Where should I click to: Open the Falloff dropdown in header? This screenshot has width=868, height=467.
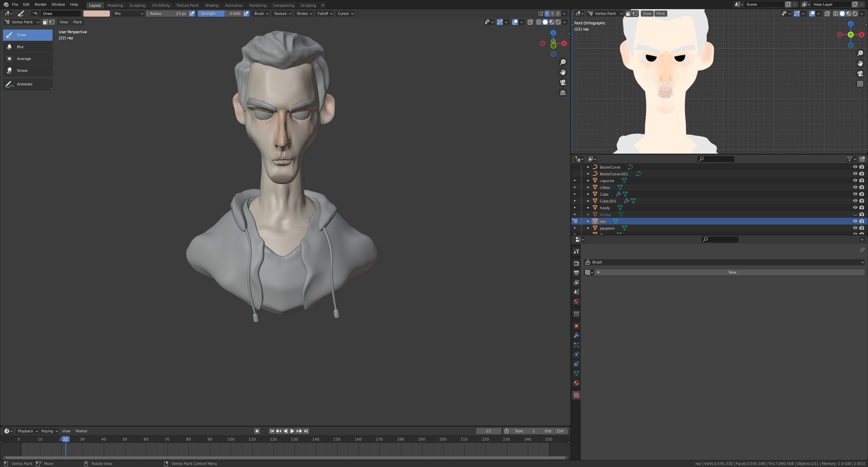(325, 14)
